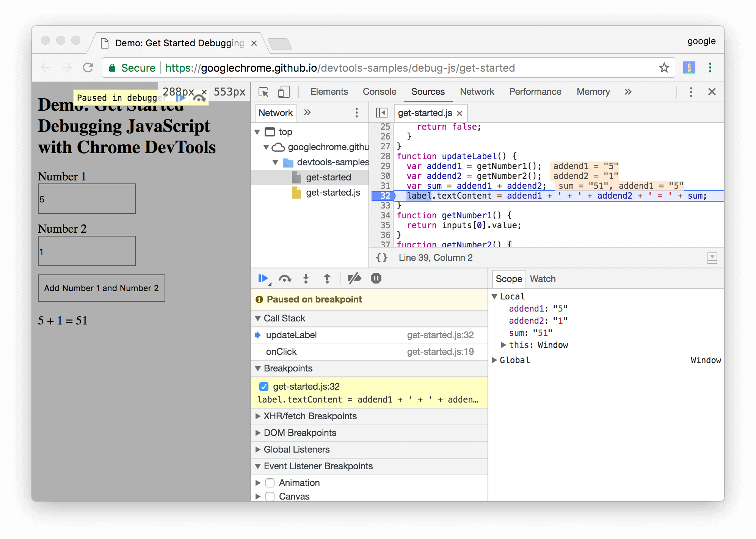Viewport: 756px width, 539px height.
Task: Click the Step into next function call icon
Action: coord(306,278)
